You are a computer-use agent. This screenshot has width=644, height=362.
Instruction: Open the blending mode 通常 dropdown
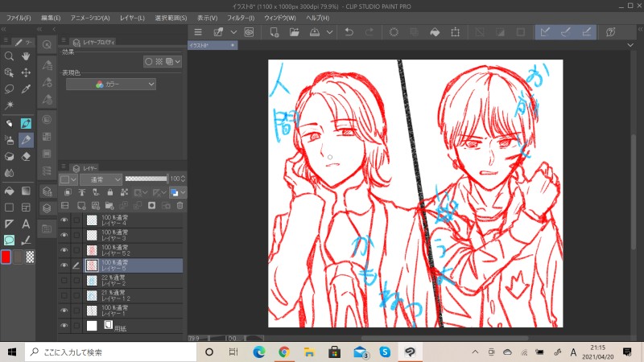click(101, 179)
